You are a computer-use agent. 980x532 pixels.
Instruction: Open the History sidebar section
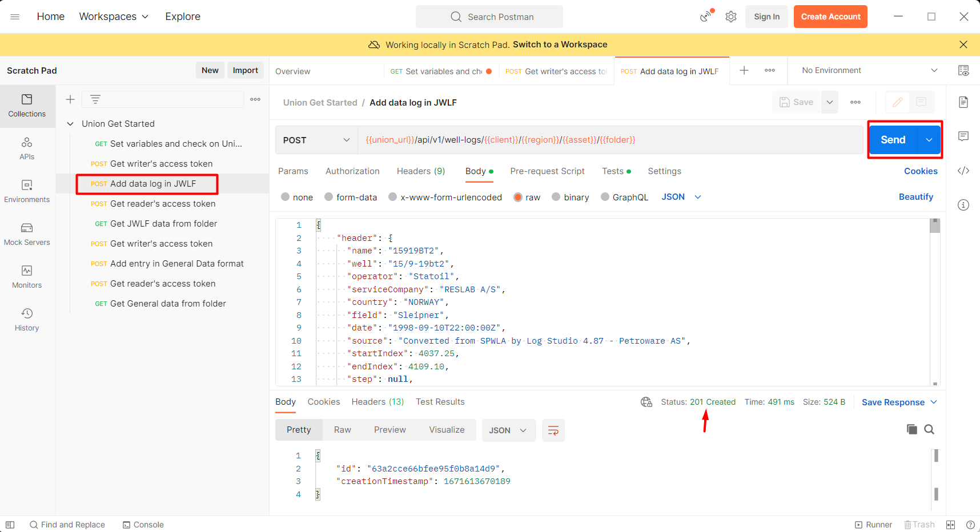point(27,320)
